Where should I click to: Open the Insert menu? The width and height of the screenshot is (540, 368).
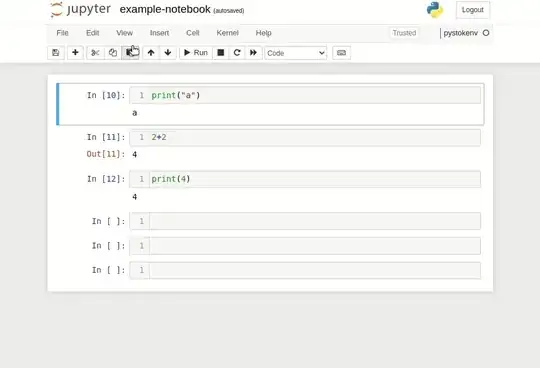click(x=159, y=33)
